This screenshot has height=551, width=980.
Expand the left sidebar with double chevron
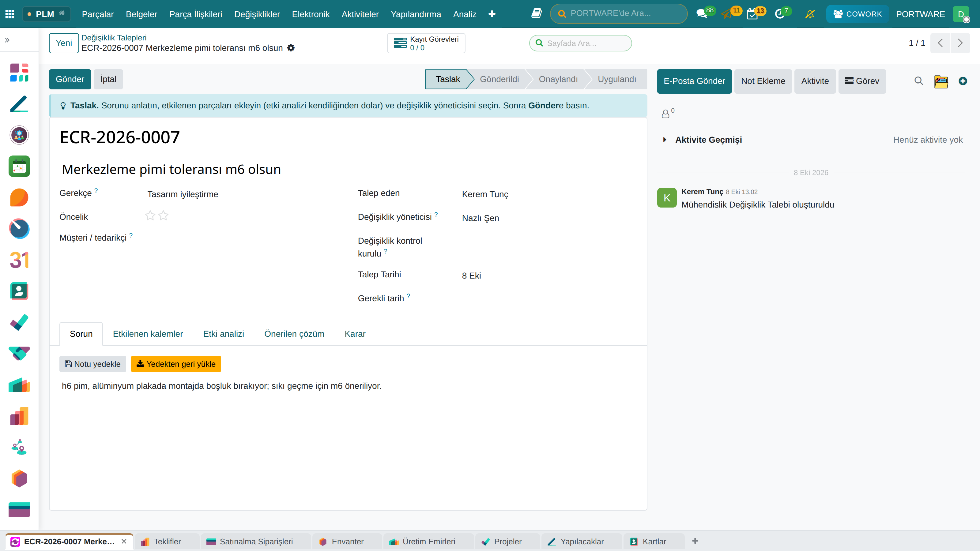[x=7, y=40]
